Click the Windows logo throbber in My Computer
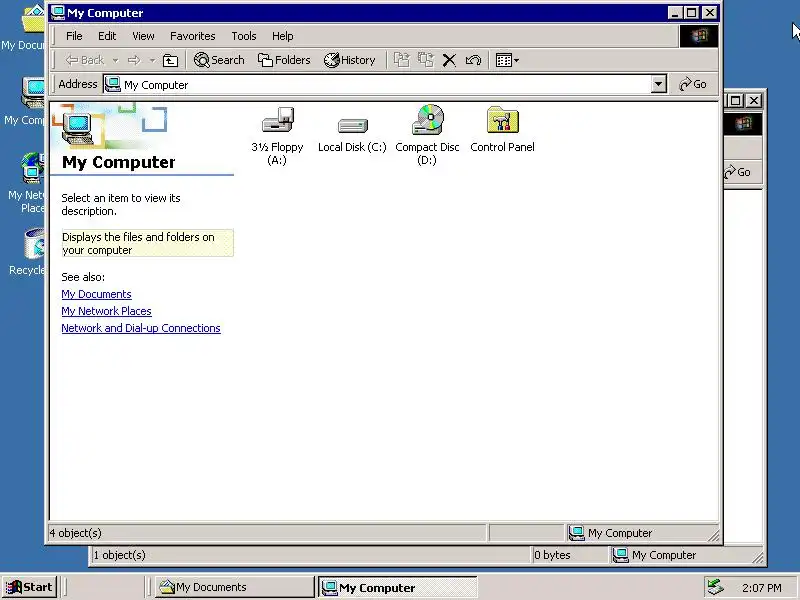Image resolution: width=800 pixels, height=600 pixels. (x=698, y=36)
